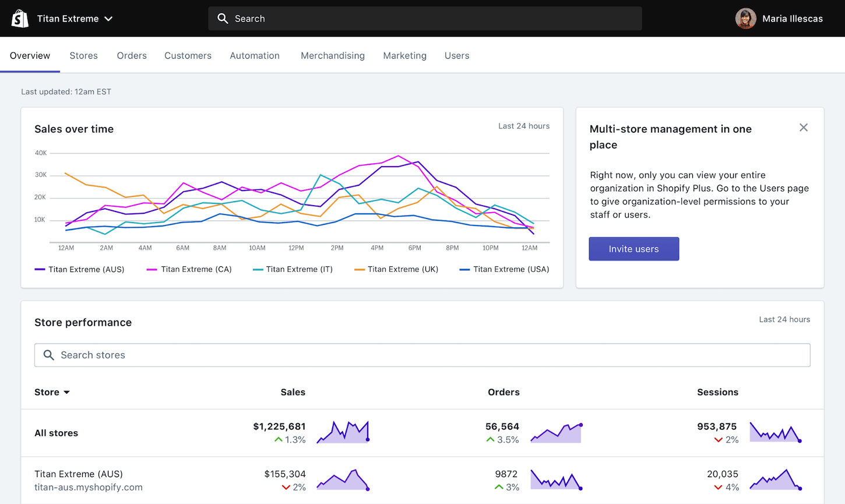
Task: Click Last 24 hours in Sales over time
Action: point(524,126)
